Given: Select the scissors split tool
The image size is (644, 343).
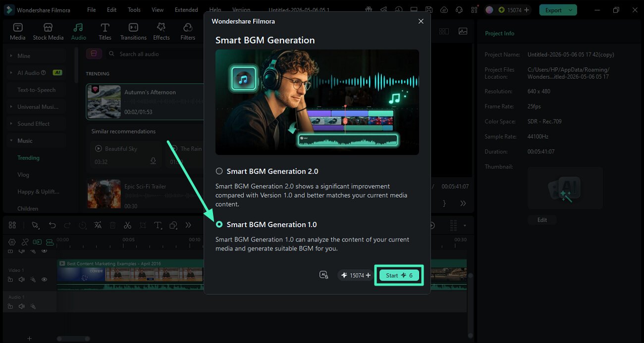Looking at the screenshot, I should tap(127, 225).
